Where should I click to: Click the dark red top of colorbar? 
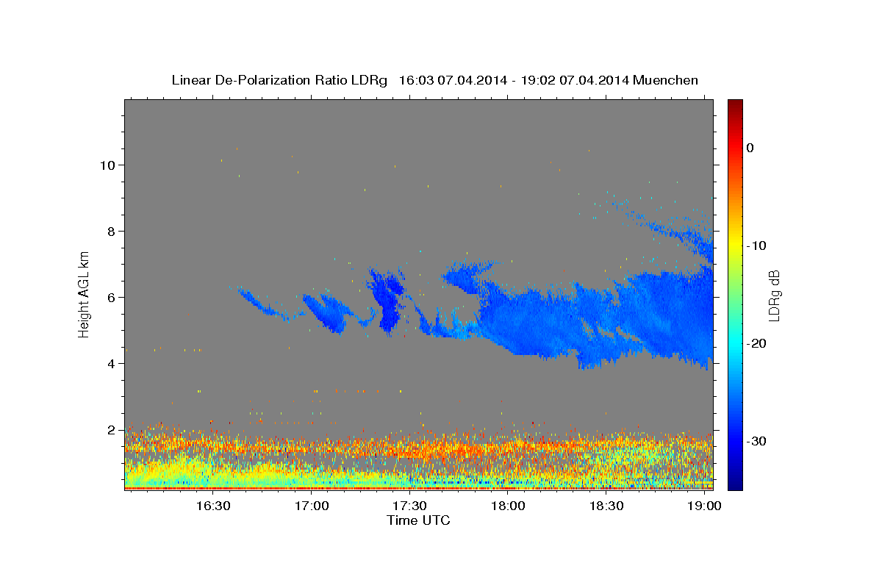click(x=735, y=105)
